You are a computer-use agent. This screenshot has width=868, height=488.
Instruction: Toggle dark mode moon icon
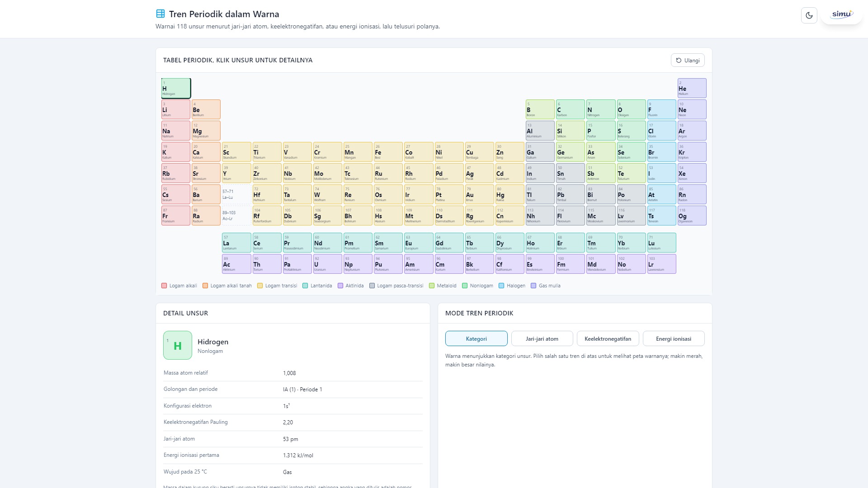point(809,15)
